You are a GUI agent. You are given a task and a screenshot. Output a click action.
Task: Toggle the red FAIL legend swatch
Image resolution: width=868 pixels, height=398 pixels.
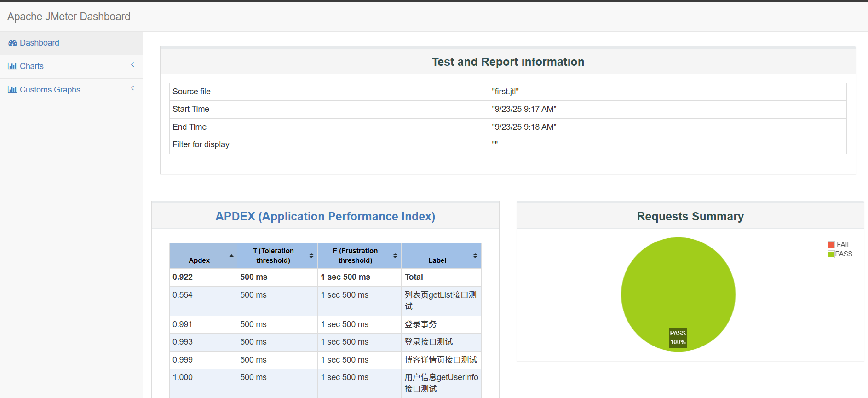[831, 245]
